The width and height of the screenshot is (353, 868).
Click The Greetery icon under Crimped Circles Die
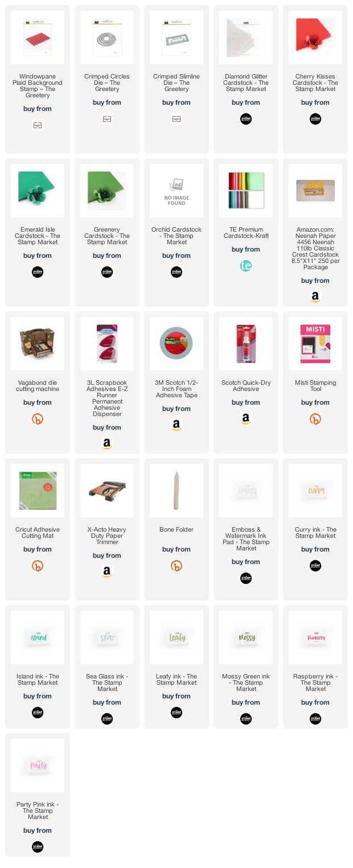coord(107,119)
